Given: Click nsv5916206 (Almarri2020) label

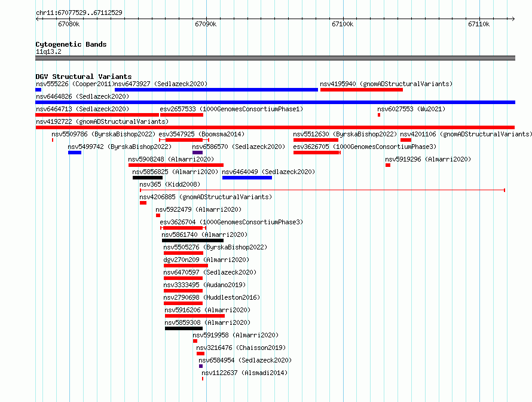Looking at the screenshot, I should (x=207, y=310).
